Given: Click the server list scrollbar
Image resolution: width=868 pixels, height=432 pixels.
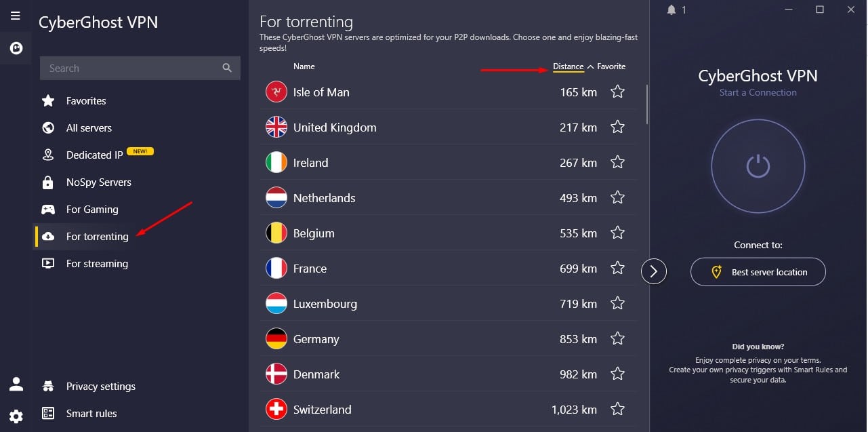Looking at the screenshot, I should 647,104.
